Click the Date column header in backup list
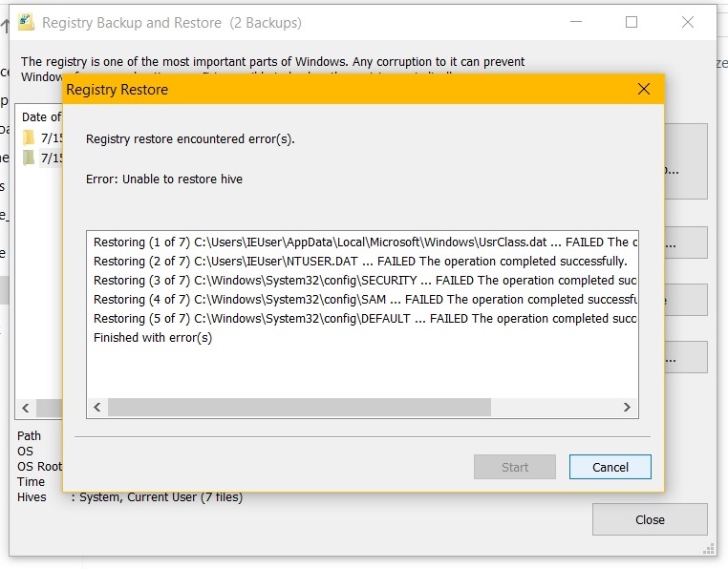This screenshot has height=569, width=728. click(40, 117)
